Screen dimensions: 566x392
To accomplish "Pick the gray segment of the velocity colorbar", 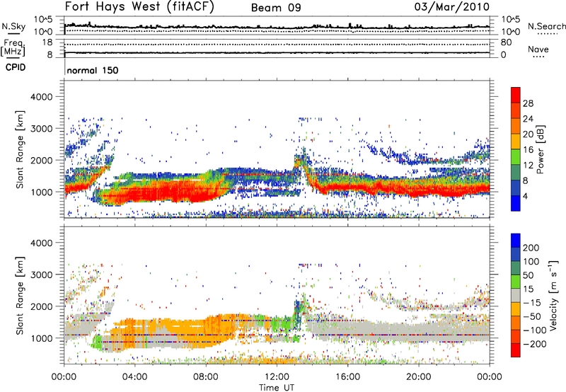I will click(516, 295).
